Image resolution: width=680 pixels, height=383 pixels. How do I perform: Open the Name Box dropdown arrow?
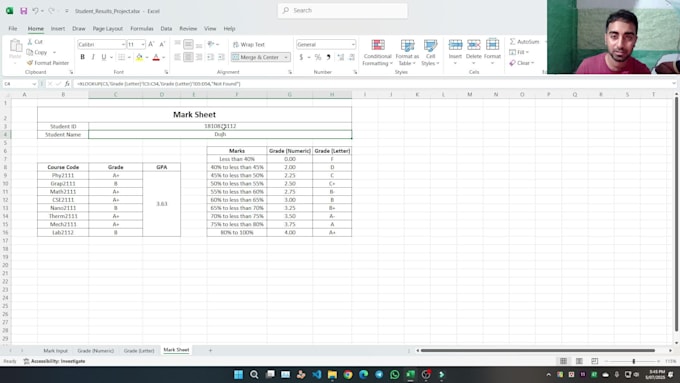click(x=34, y=84)
